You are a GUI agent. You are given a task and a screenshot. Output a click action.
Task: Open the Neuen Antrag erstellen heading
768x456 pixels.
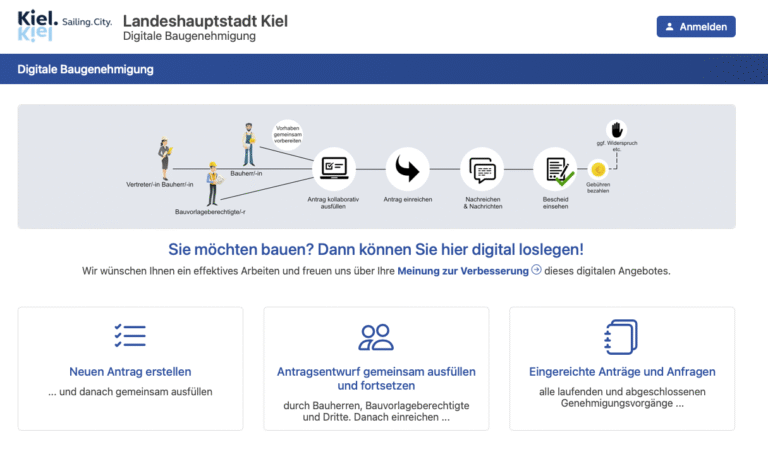pos(130,372)
